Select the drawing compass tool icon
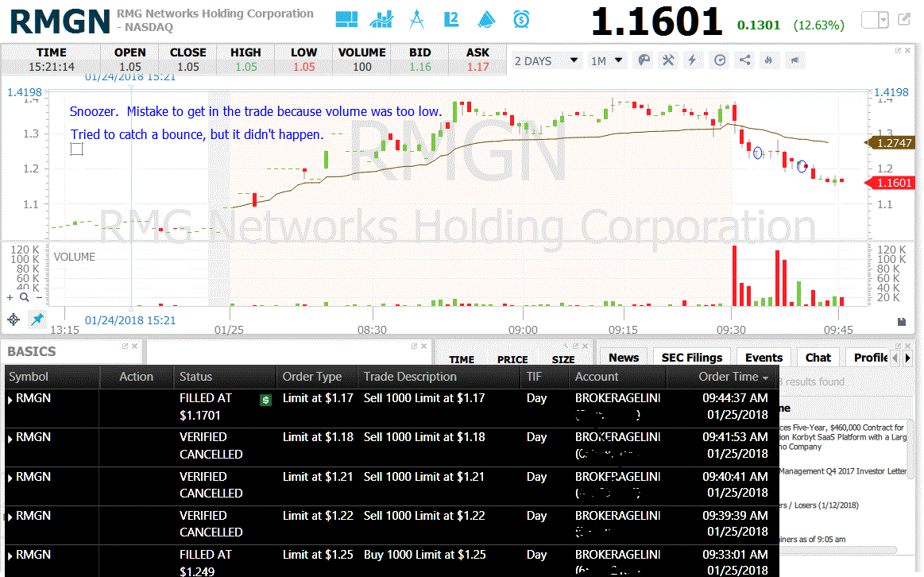Screen dimensions: 924x577 click(416, 19)
